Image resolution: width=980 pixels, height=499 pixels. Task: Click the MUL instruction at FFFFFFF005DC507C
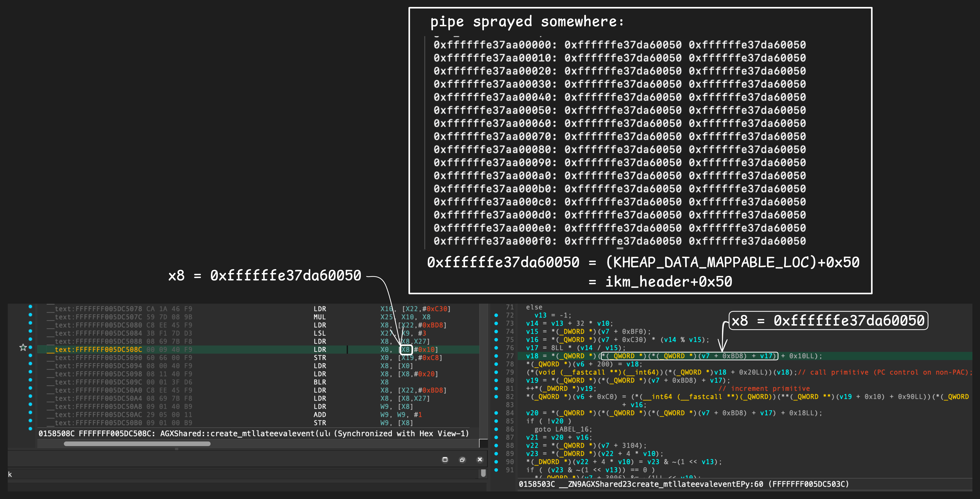320,317
